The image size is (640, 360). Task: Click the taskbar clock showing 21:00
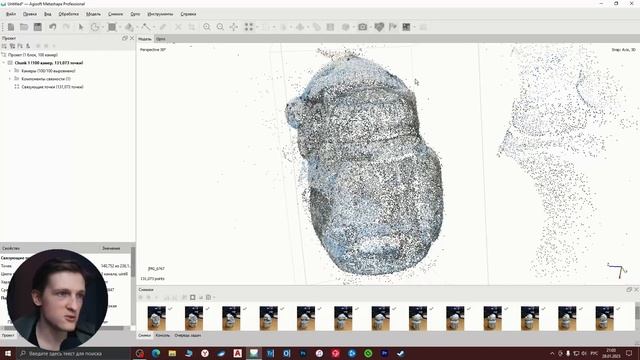point(611,353)
